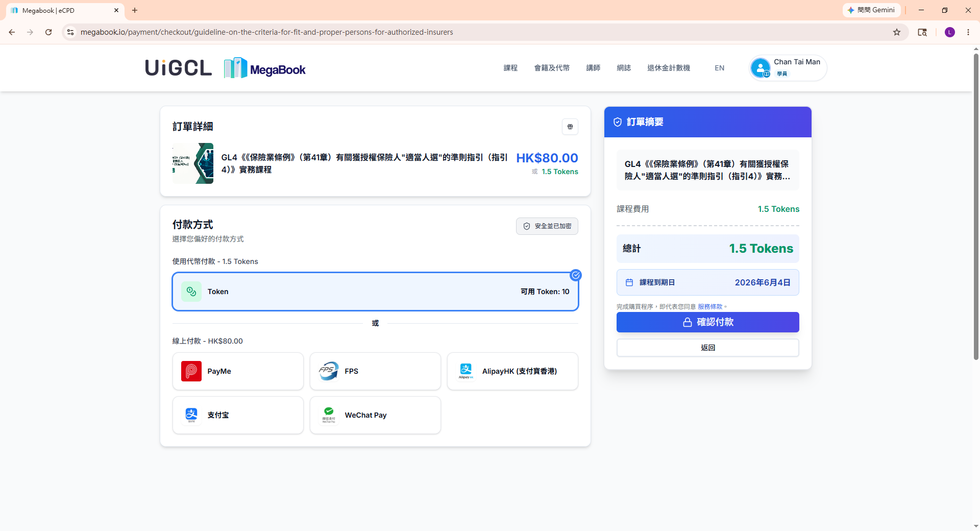Click the 安全並已加密 badge
The image size is (980, 531).
point(547,226)
